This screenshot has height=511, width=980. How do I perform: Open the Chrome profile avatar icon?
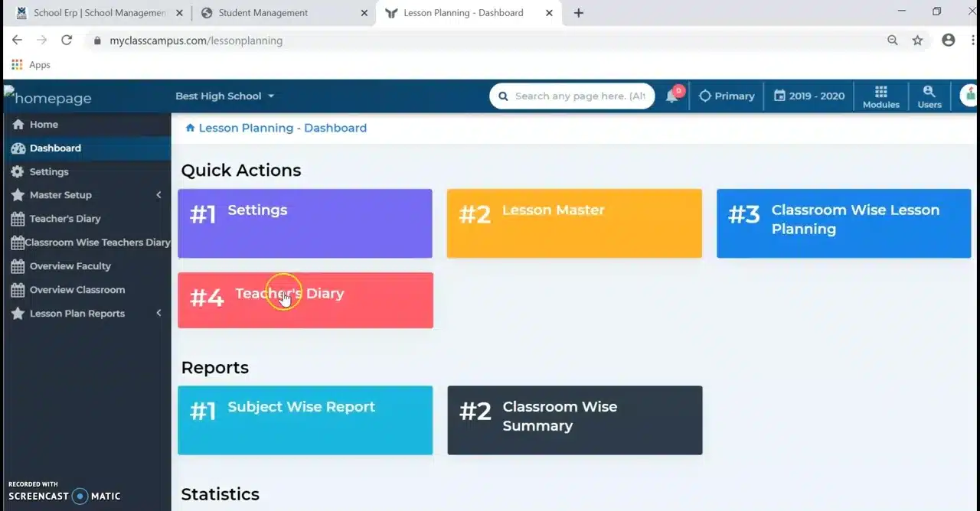[x=948, y=41]
